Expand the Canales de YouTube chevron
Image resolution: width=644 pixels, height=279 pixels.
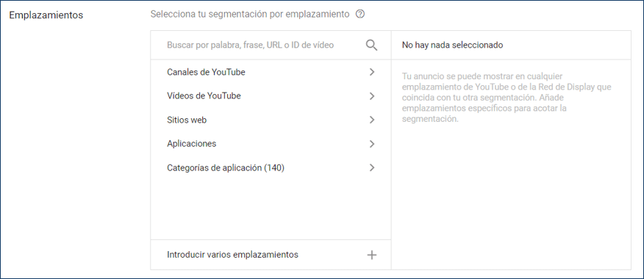(x=372, y=72)
